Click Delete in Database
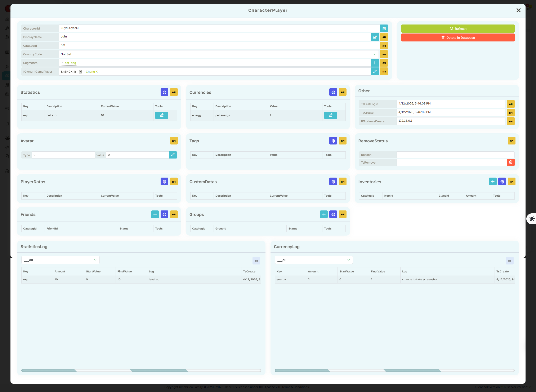Screen dimensions: 536x392 pyautogui.click(x=458, y=37)
